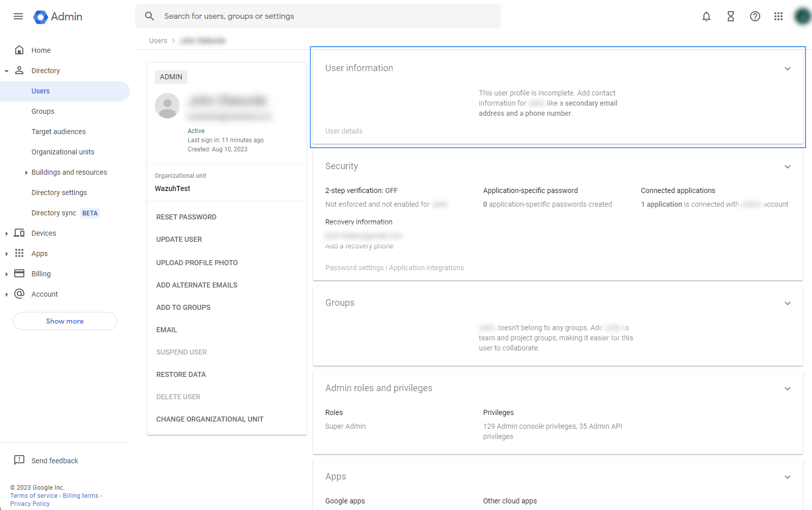812x510 pixels.
Task: Open the Terms of service link
Action: (34, 496)
